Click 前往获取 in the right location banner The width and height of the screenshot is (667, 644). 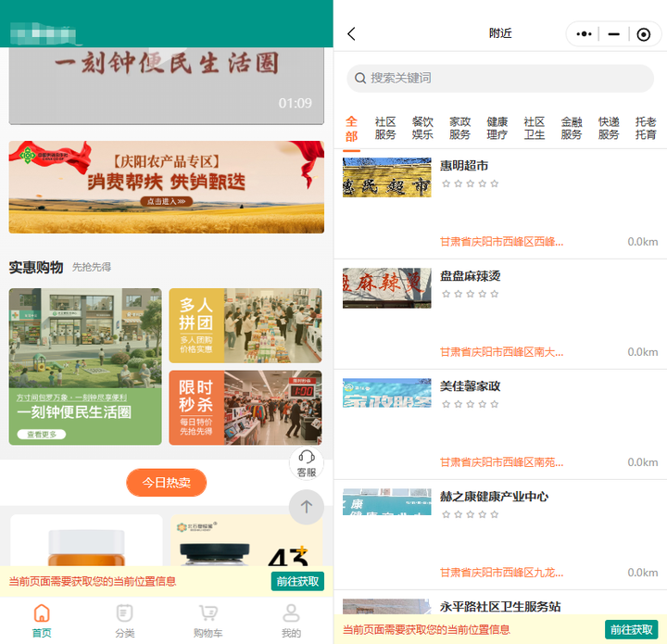click(x=631, y=629)
